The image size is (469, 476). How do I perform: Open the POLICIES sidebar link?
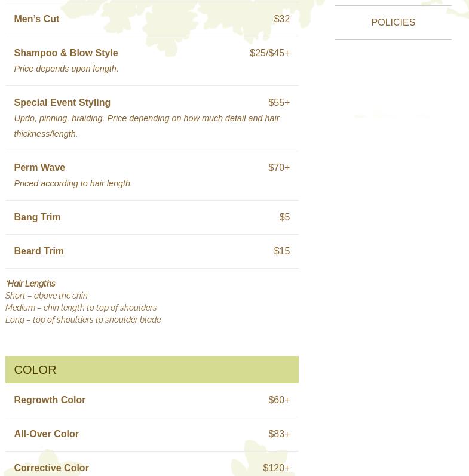click(x=393, y=23)
